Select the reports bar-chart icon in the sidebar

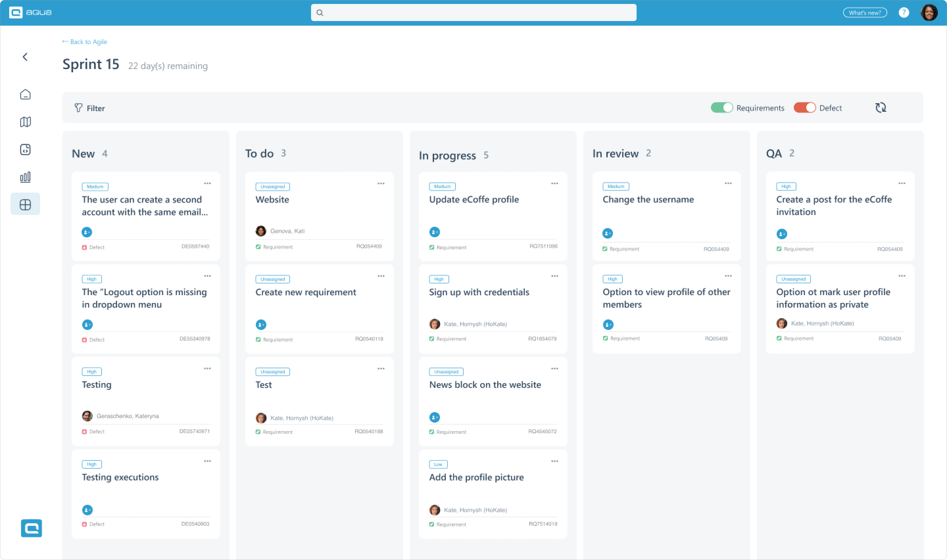coord(25,176)
